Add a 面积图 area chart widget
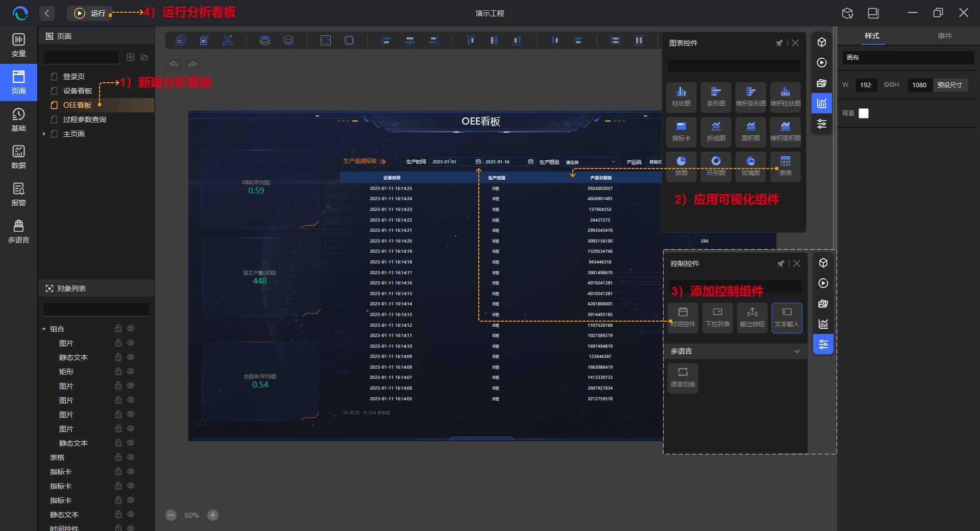This screenshot has height=531, width=980. pyautogui.click(x=751, y=131)
